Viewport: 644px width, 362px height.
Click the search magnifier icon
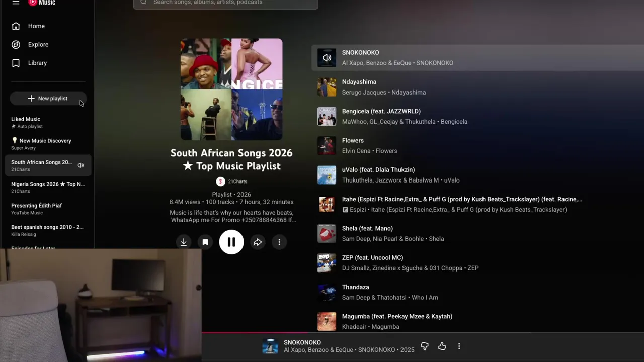(x=143, y=3)
